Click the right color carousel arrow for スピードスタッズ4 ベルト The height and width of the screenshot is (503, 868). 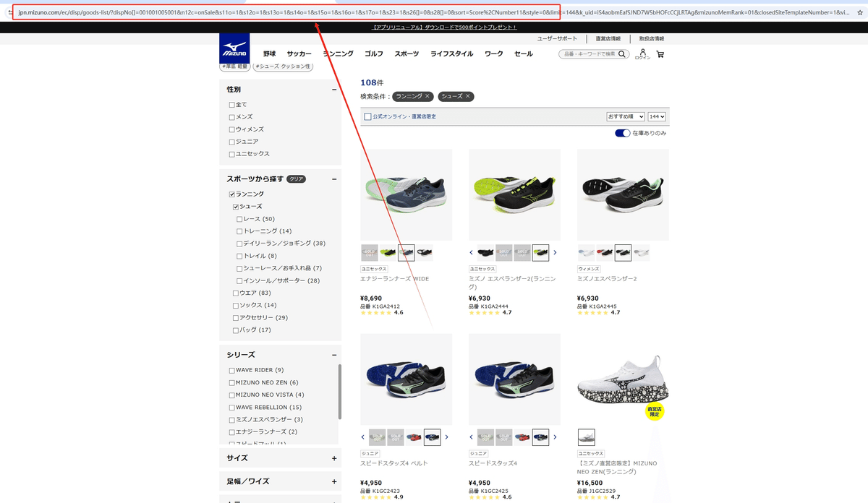447,437
